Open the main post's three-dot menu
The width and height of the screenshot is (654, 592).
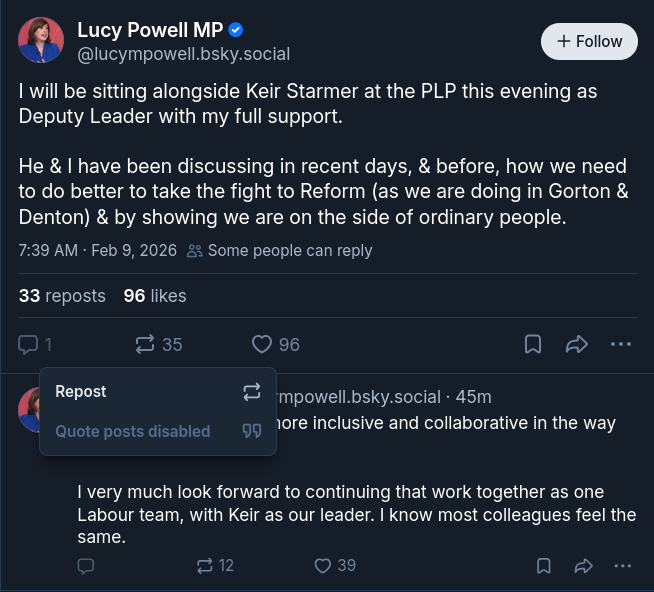click(x=621, y=344)
